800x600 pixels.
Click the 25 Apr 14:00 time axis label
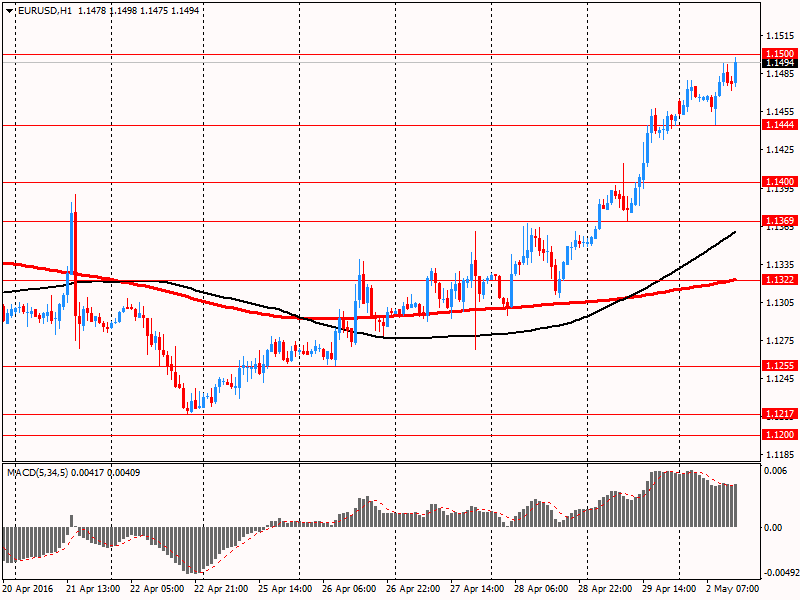[285, 589]
